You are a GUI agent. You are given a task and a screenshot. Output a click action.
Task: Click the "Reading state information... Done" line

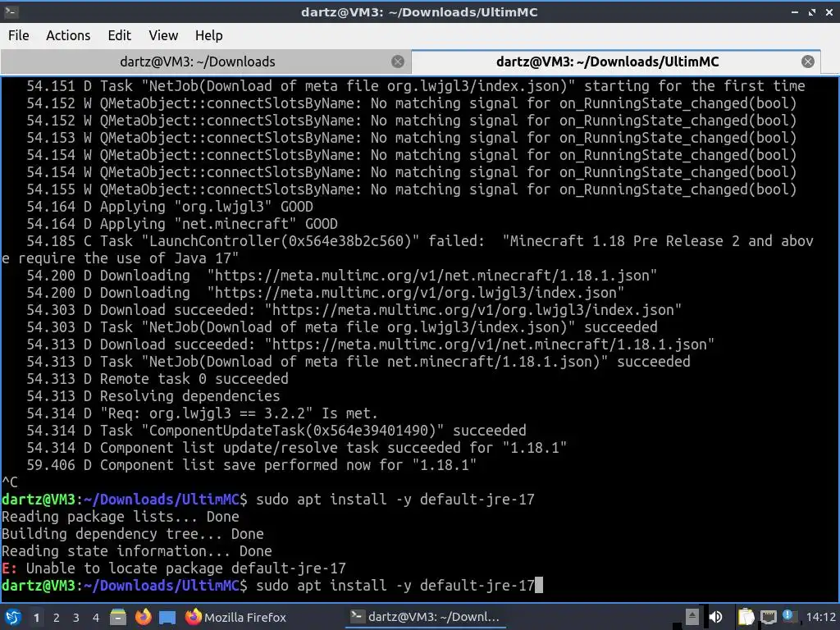click(x=137, y=551)
